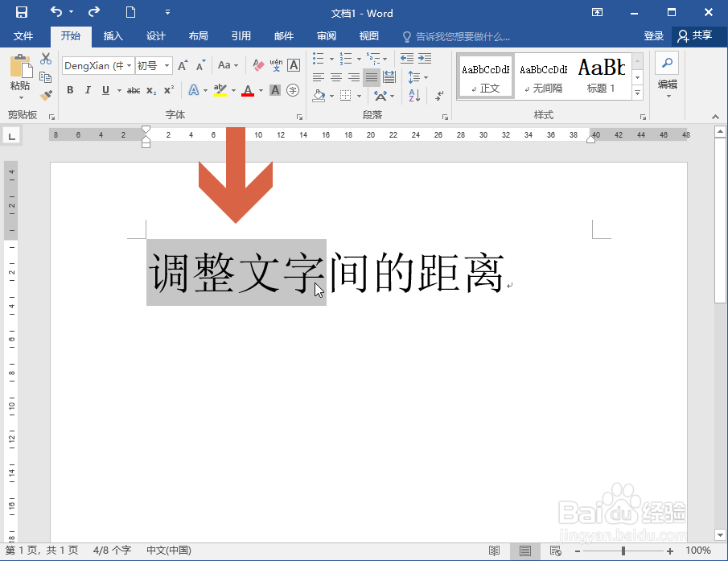The height and width of the screenshot is (561, 728).
Task: Select the Format Painter brush icon
Action: click(47, 96)
